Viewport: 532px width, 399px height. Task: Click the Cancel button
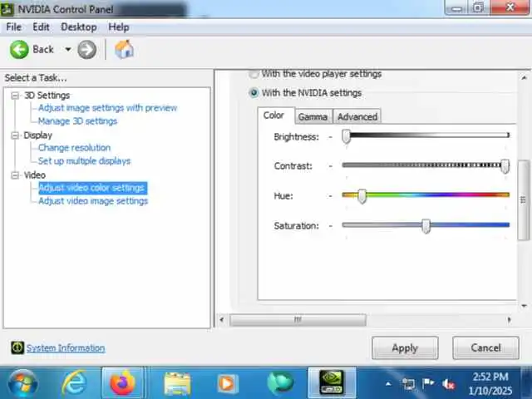pyautogui.click(x=485, y=347)
